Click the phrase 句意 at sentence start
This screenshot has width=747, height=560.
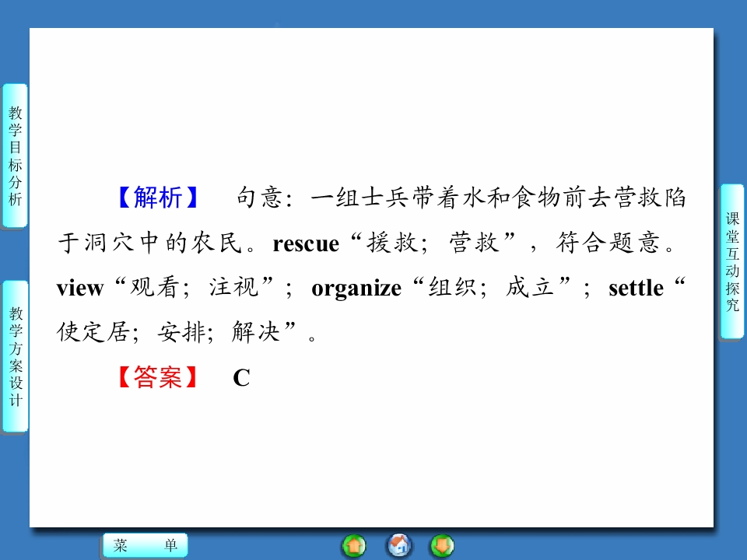260,197
